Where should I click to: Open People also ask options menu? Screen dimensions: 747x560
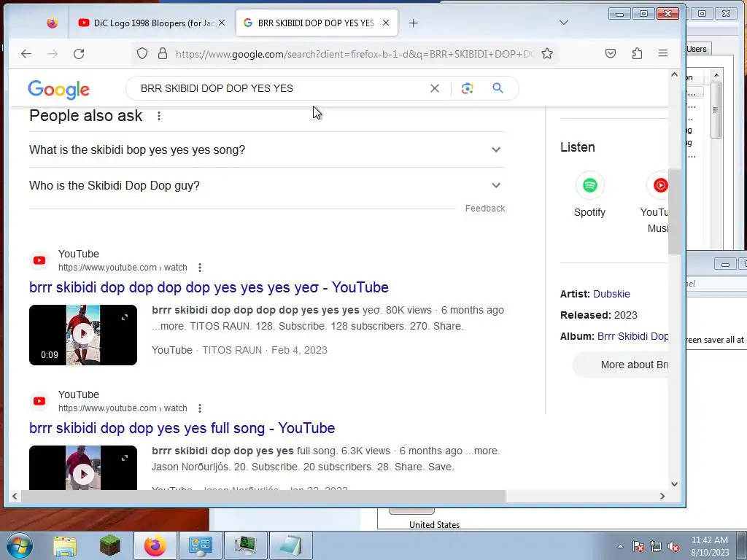click(158, 116)
